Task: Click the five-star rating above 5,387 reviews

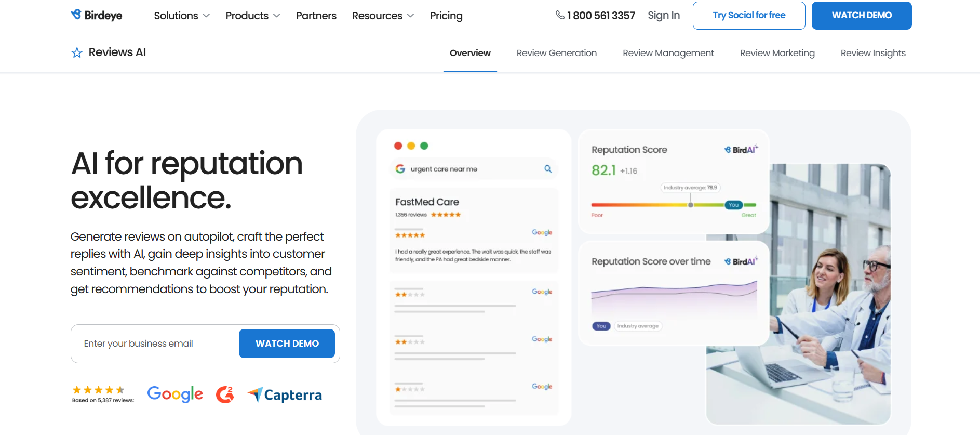Action: (98, 390)
